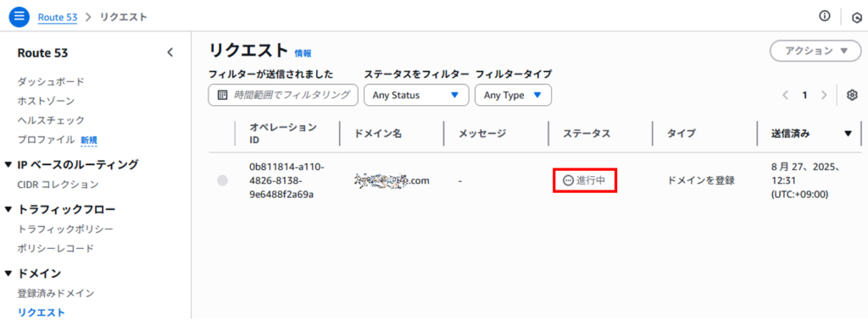Open the hexagon settings icon at top right
Screen dimensions: 868x320
(x=856, y=19)
